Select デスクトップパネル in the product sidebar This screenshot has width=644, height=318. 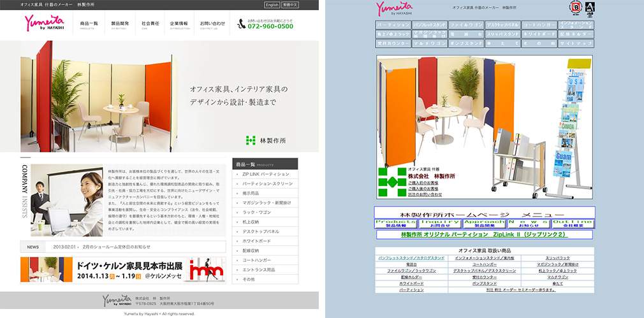click(265, 232)
